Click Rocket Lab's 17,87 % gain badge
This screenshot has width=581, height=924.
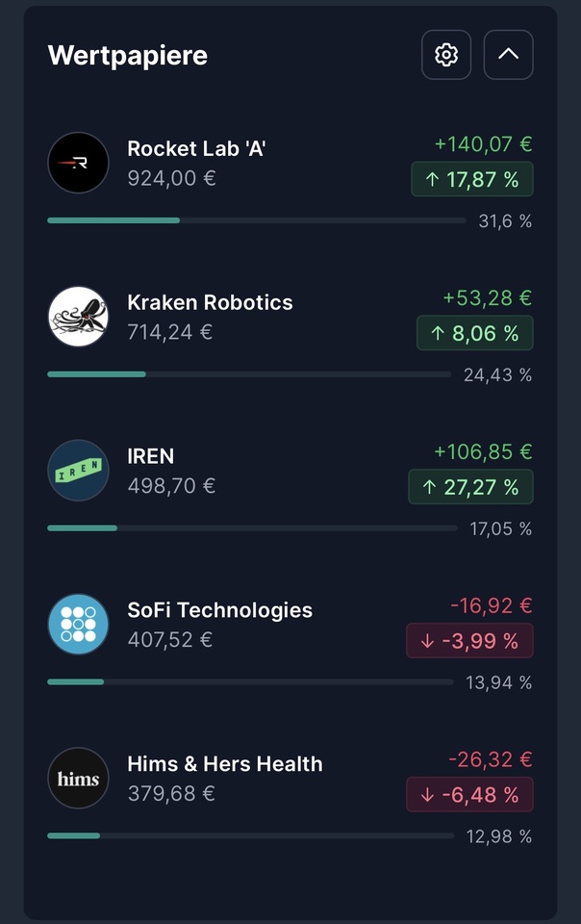point(472,180)
